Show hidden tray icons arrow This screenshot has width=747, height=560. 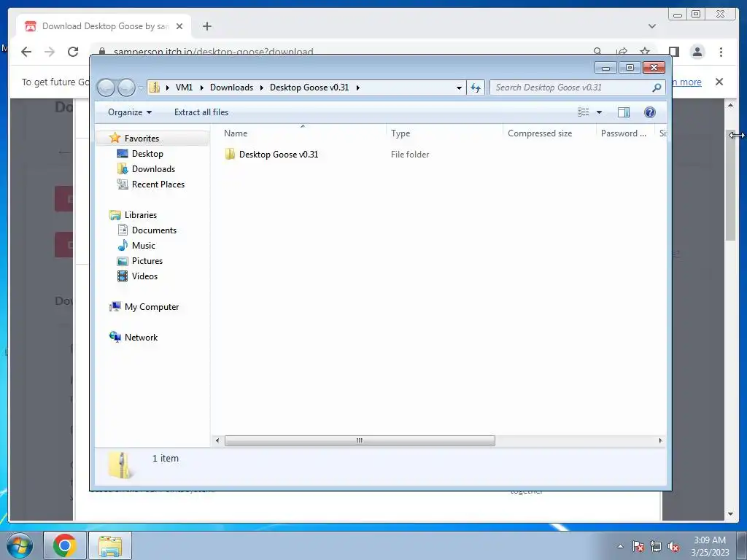point(620,546)
